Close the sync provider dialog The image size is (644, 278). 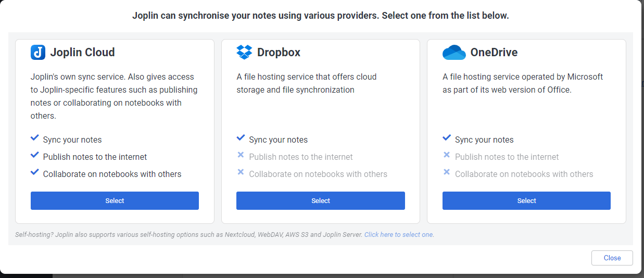pos(612,258)
